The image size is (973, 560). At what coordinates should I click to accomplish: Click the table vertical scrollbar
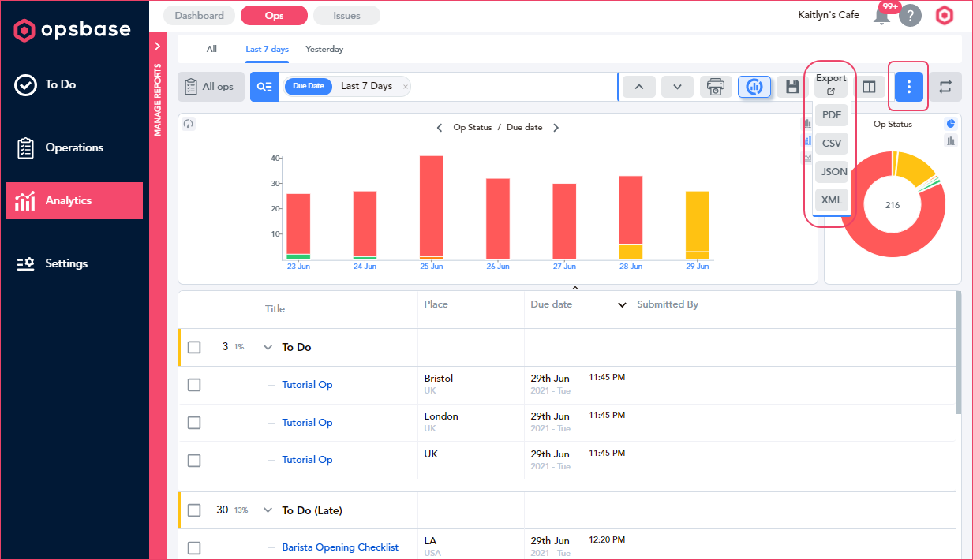958,353
